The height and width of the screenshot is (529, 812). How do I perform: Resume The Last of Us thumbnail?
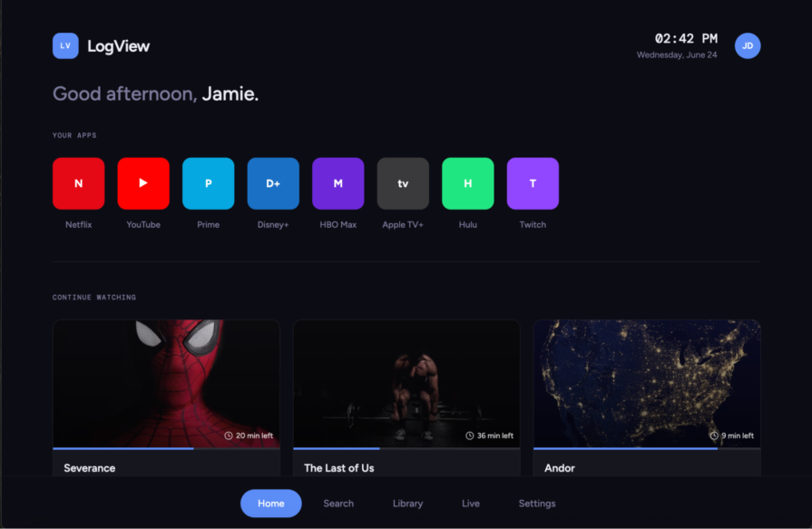coord(406,384)
